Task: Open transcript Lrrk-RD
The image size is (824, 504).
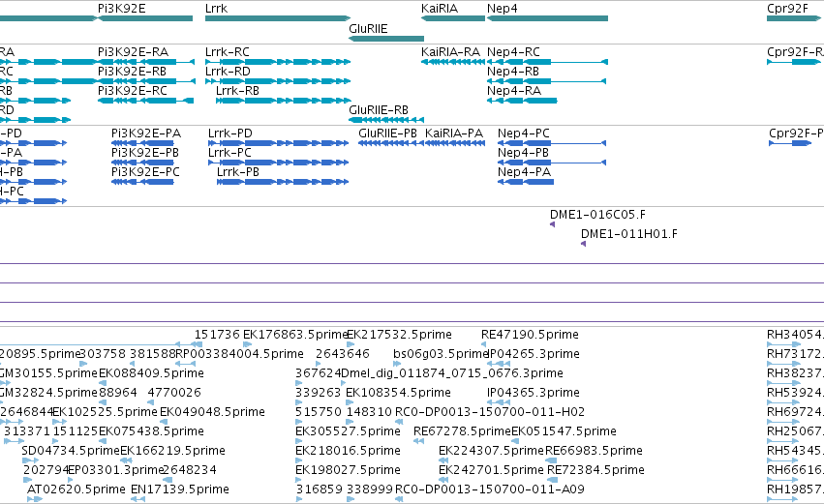Action: tap(228, 72)
